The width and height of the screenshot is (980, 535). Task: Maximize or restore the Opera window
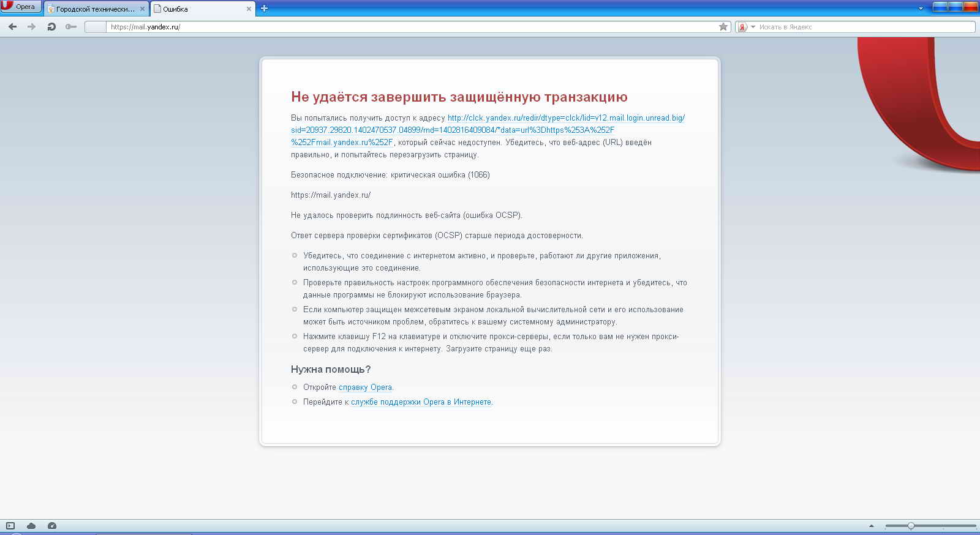tap(955, 7)
